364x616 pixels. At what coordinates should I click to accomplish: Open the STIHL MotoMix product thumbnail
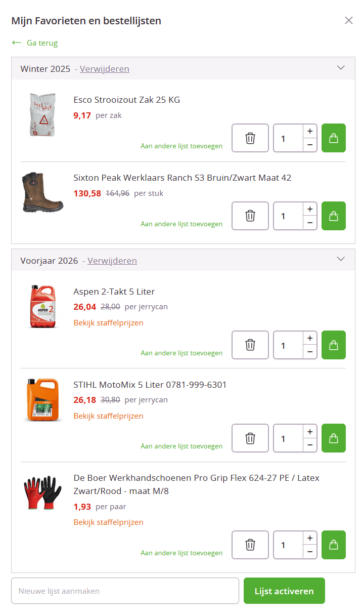click(43, 400)
